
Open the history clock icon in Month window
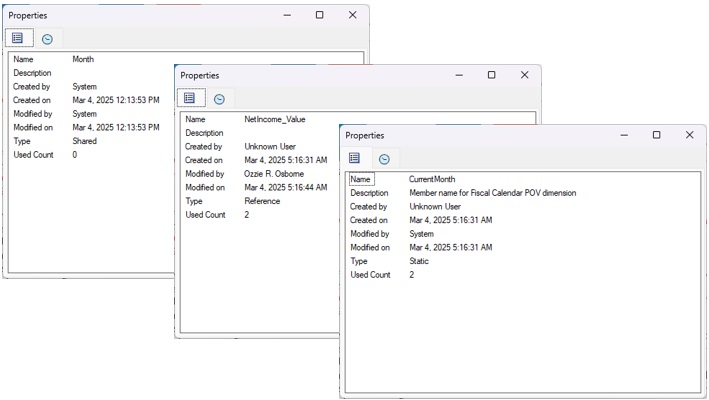pos(47,38)
